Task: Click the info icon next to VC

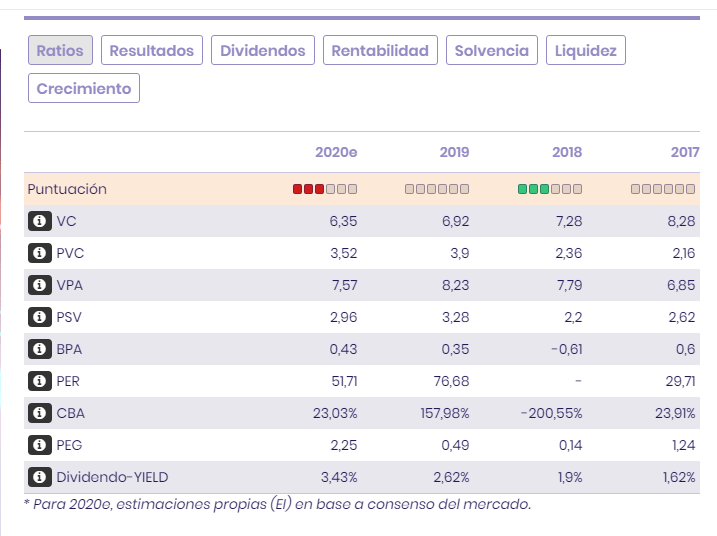Action: [39, 221]
